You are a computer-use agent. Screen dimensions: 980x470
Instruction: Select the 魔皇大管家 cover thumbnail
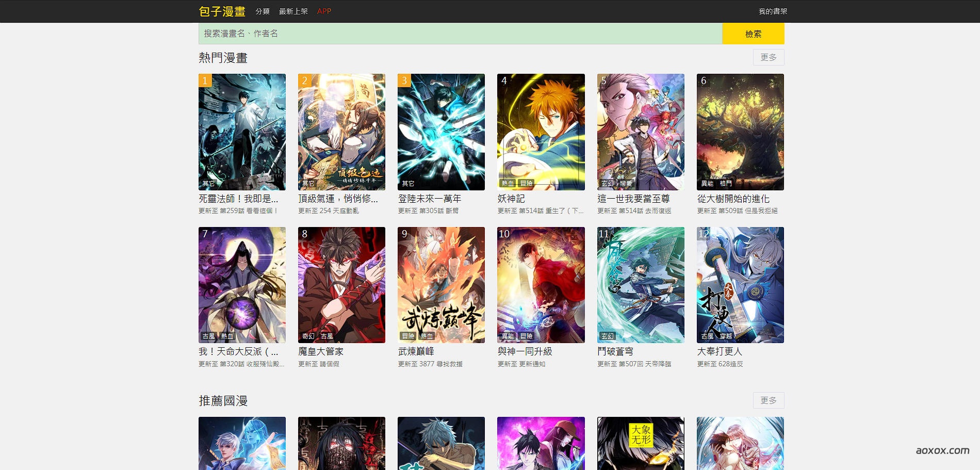click(x=341, y=285)
